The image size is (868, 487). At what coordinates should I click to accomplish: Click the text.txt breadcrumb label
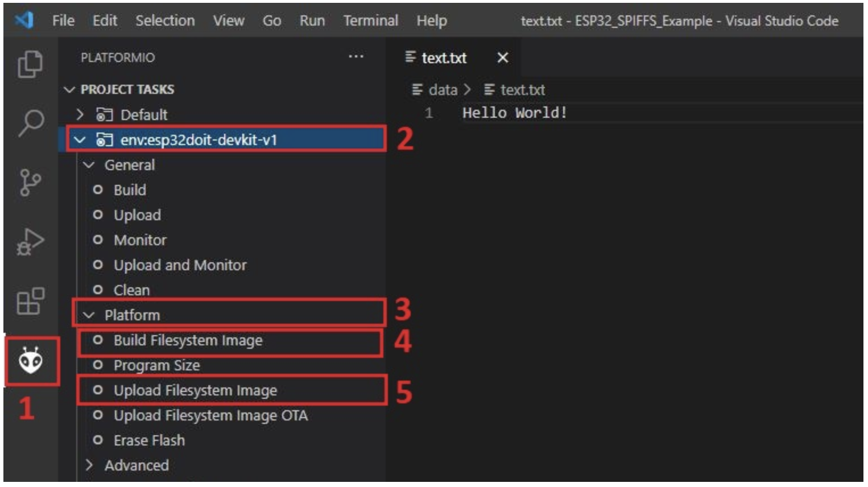coord(523,90)
